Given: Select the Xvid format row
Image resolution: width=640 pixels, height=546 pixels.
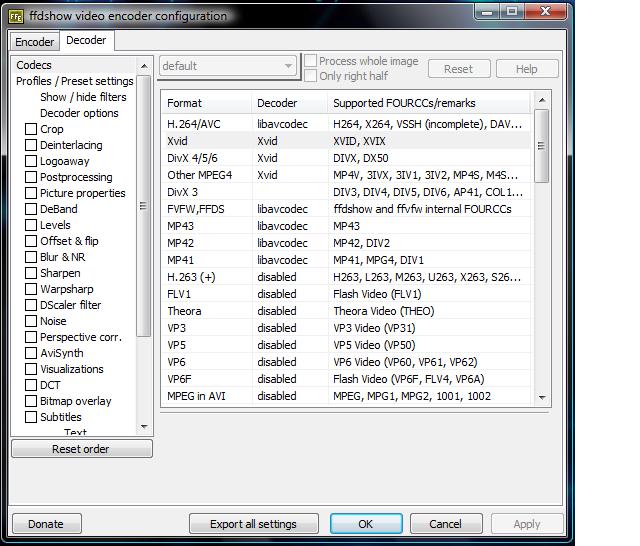Looking at the screenshot, I should [346, 141].
